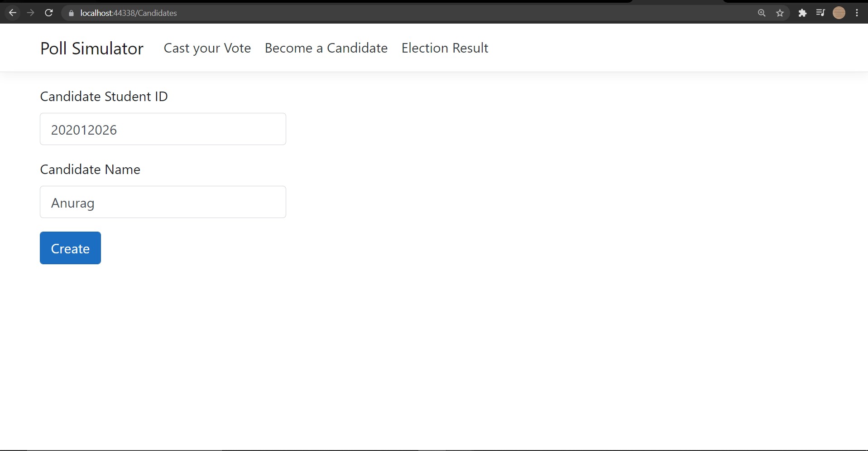Bookmark this page with the star icon
The width and height of the screenshot is (868, 451).
[x=780, y=13]
